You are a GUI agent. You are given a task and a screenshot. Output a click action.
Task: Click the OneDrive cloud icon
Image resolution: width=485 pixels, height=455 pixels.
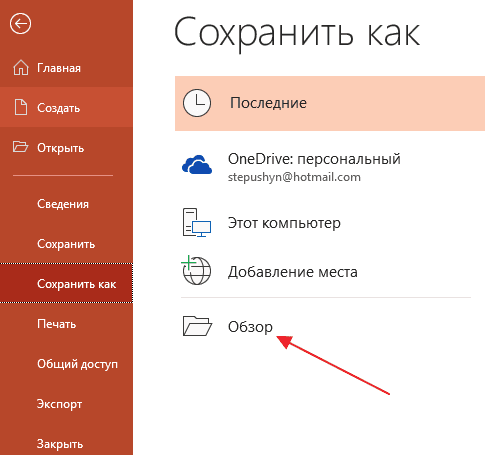pos(197,165)
